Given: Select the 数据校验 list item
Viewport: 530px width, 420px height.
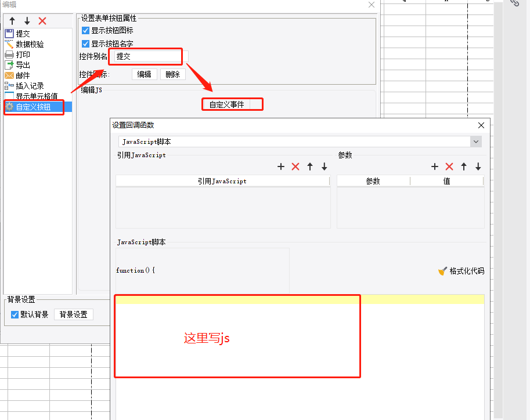Looking at the screenshot, I should coord(30,44).
